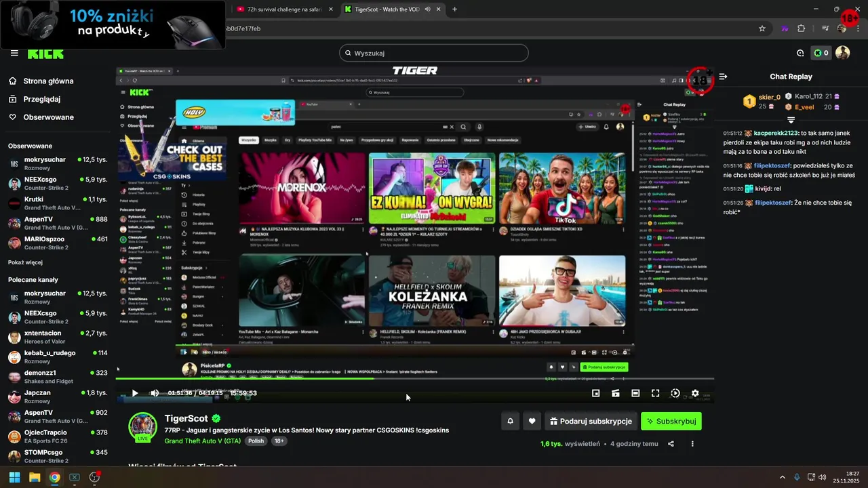Click the purple extension icon in Chrome toolbar

coord(785,28)
